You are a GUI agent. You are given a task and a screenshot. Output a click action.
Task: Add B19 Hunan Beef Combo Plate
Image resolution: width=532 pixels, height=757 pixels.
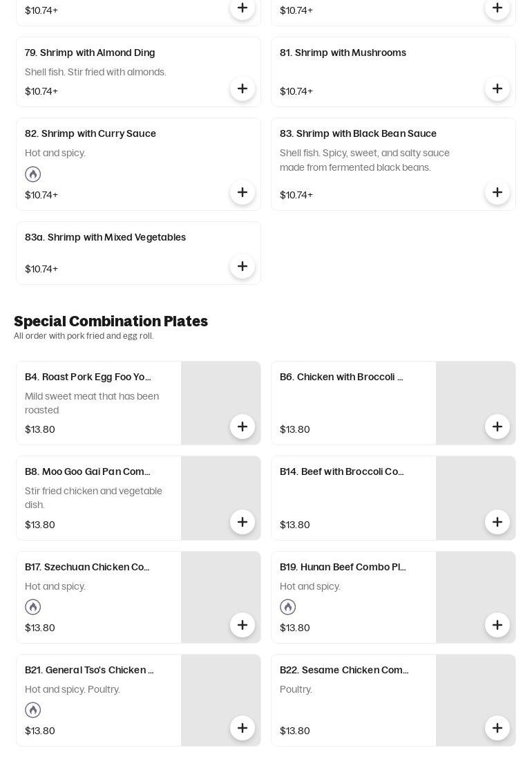pos(497,625)
